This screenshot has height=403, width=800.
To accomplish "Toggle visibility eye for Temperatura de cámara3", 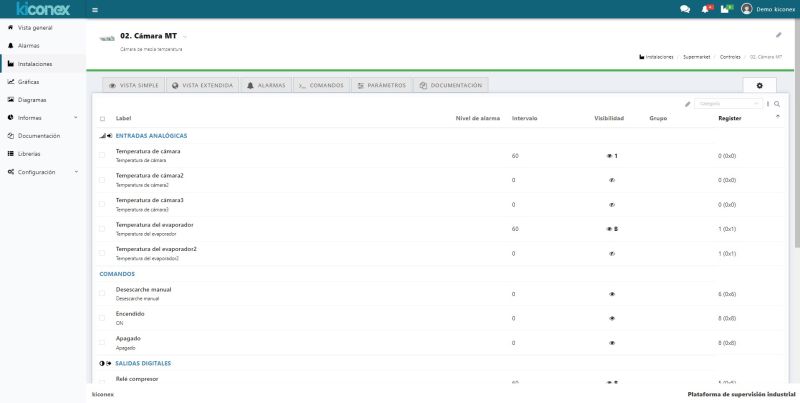I will [612, 205].
